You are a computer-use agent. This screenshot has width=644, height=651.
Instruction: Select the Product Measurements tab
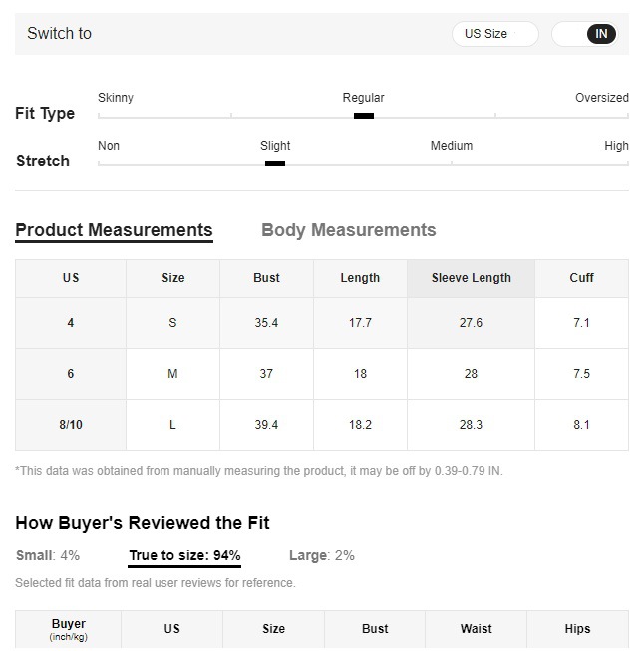[x=114, y=230]
